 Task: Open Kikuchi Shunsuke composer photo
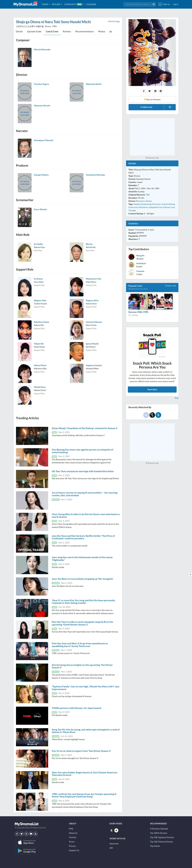(x=25, y=57)
